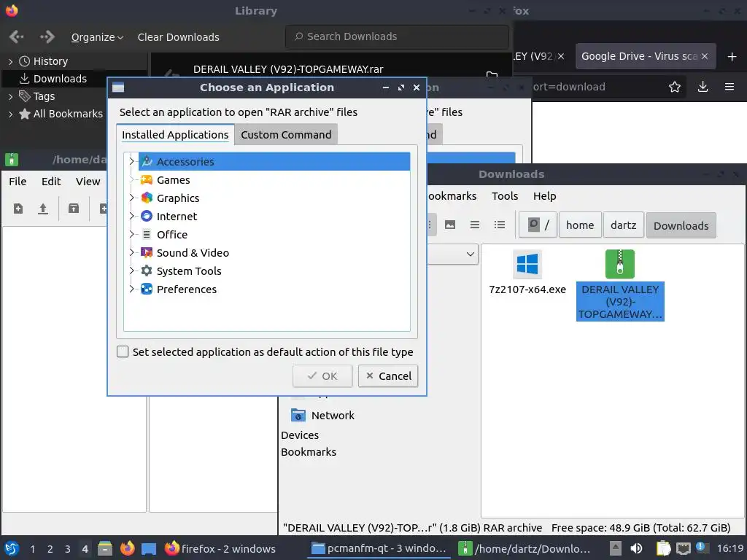The height and width of the screenshot is (560, 747).
Task: Expand the Games category
Action: pos(131,179)
